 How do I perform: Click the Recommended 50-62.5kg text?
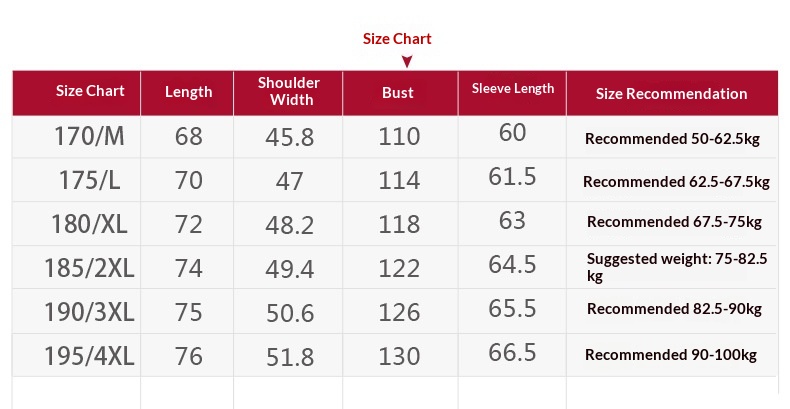click(672, 139)
